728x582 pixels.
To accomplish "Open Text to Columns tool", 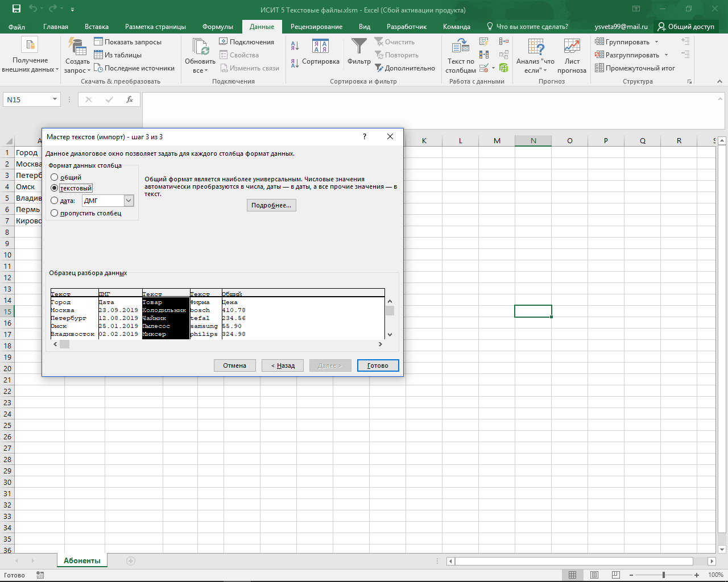I will [460, 56].
